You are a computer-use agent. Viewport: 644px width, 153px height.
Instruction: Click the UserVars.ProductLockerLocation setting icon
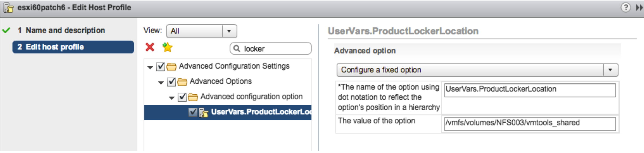(204, 112)
